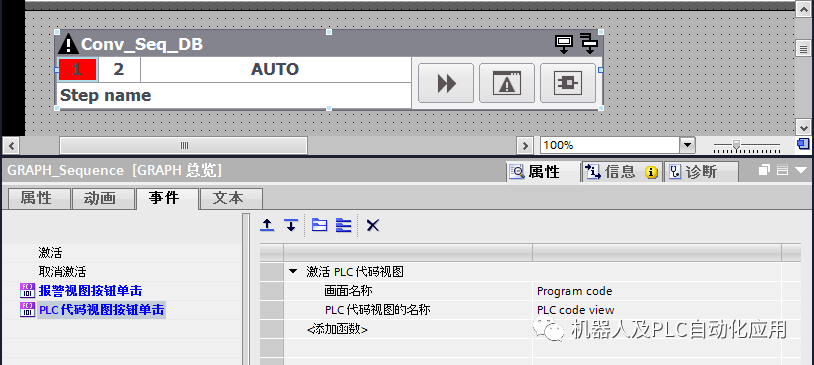Click the Program code value cell

pos(656,291)
